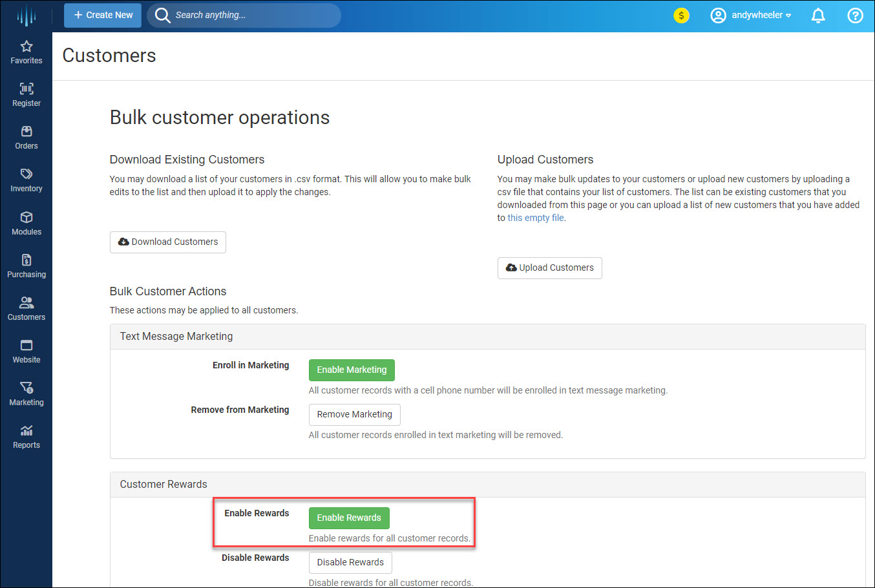This screenshot has height=588, width=875.
Task: Open Reports chart icon
Action: click(26, 431)
